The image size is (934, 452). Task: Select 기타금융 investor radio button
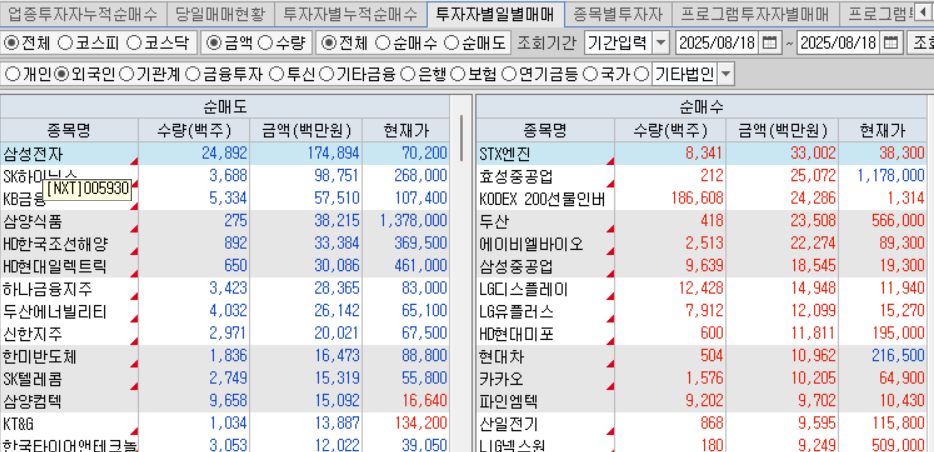point(326,74)
